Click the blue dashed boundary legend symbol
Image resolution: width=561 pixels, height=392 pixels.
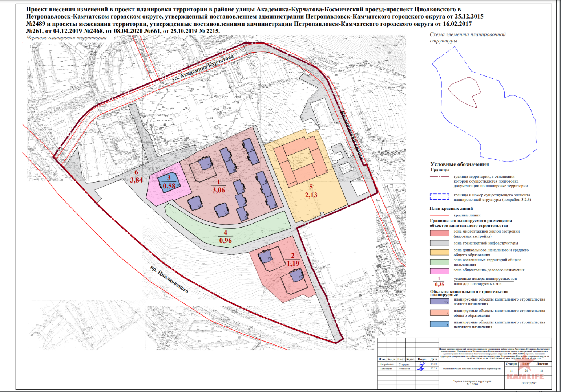coord(440,197)
